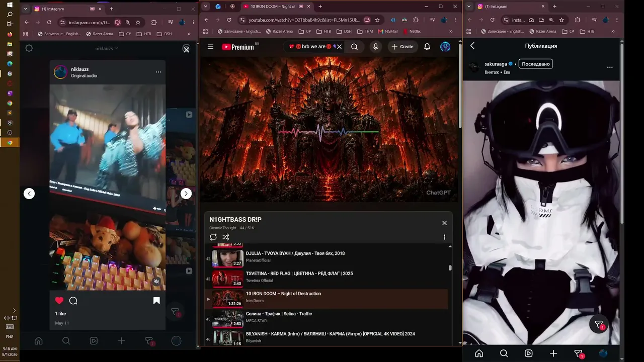The image size is (644, 362).
Task: Open comments on the niklauzs post
Action: click(73, 301)
